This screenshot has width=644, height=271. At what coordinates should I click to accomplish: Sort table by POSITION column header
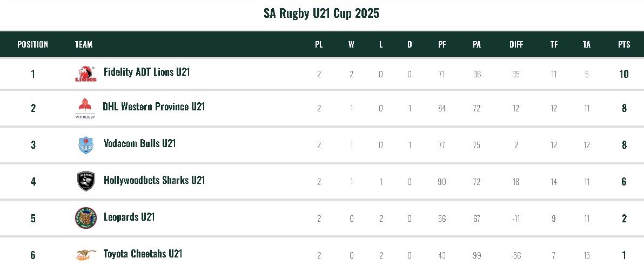click(x=32, y=44)
